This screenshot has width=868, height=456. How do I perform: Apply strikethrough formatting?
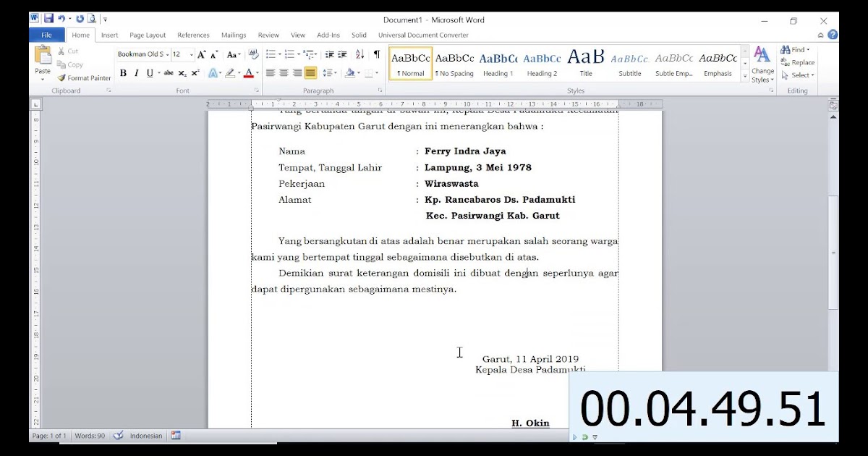169,73
